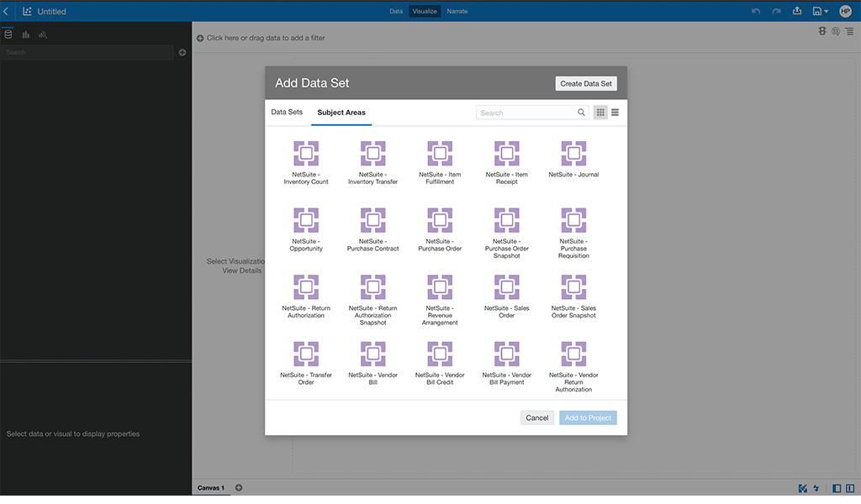
Task: Click the Create Data Set button
Action: pyautogui.click(x=586, y=83)
